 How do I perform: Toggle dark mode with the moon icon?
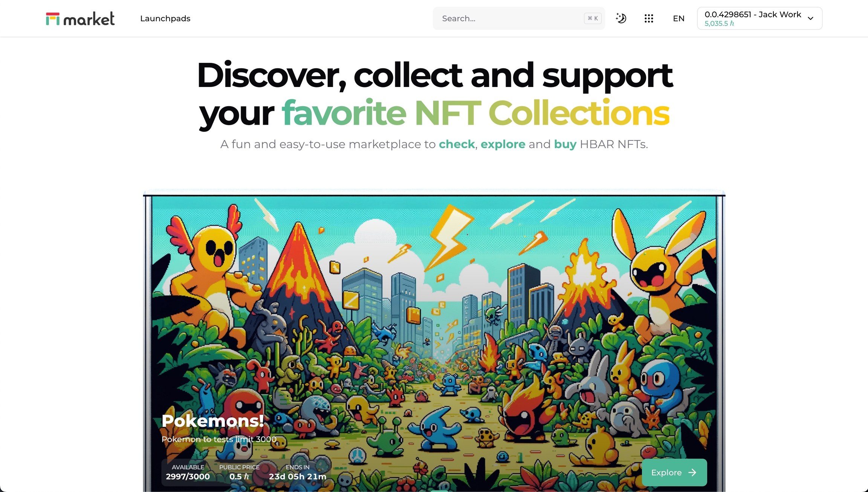(x=621, y=18)
